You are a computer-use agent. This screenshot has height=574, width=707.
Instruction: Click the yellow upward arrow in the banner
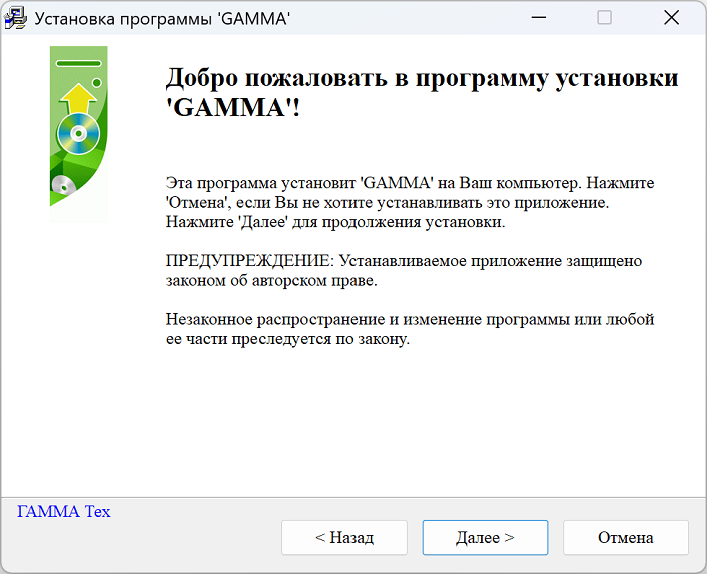click(77, 100)
